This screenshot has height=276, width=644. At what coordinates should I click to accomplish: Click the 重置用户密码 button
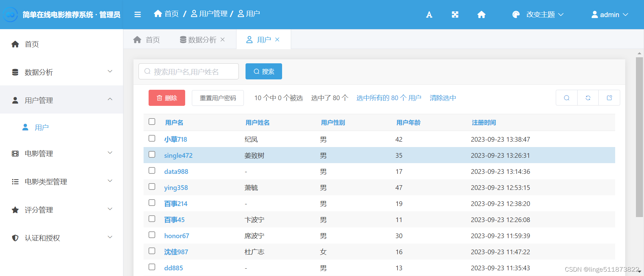coord(218,98)
